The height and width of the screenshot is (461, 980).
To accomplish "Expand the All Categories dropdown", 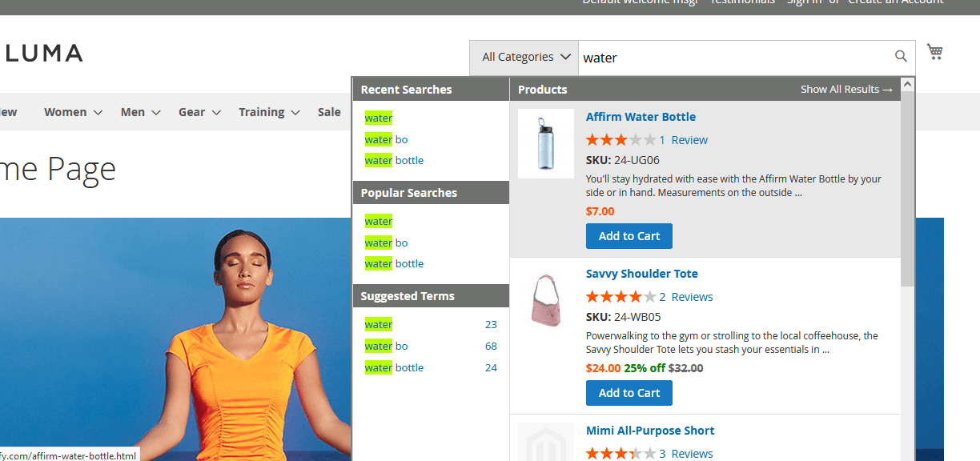I will pyautogui.click(x=524, y=58).
